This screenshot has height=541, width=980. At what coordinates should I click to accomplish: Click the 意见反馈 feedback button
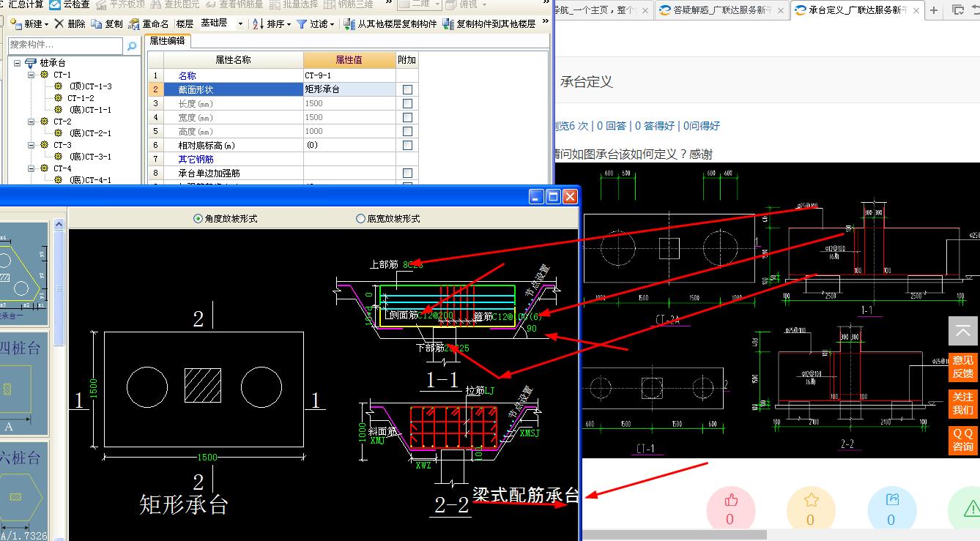coord(963,366)
